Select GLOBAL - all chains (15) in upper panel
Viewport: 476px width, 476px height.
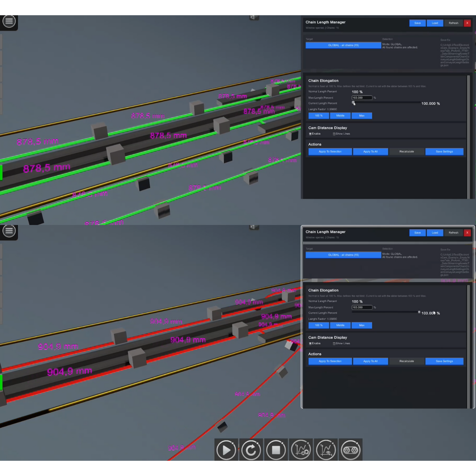click(x=343, y=45)
